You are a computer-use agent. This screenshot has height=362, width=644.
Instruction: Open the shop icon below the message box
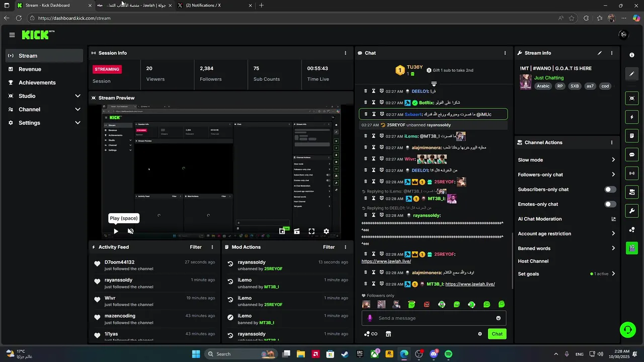pyautogui.click(x=388, y=334)
